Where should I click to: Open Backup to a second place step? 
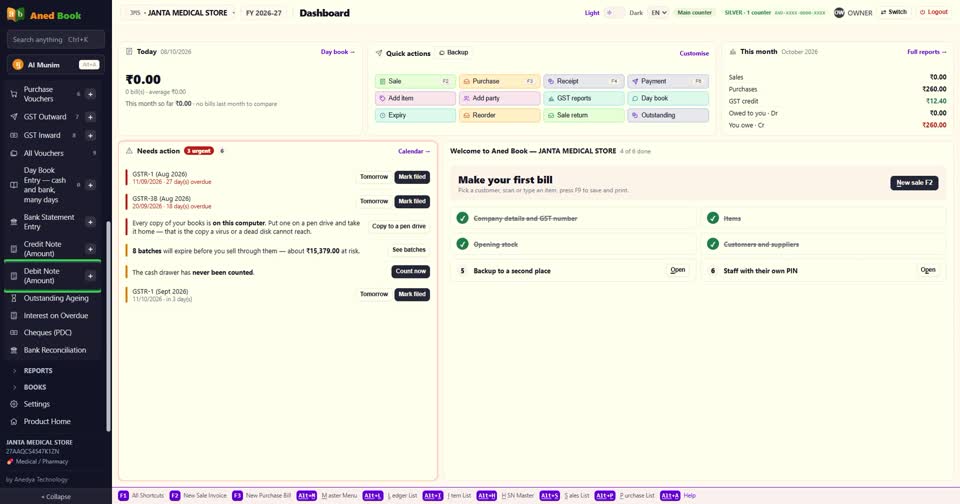tap(677, 270)
